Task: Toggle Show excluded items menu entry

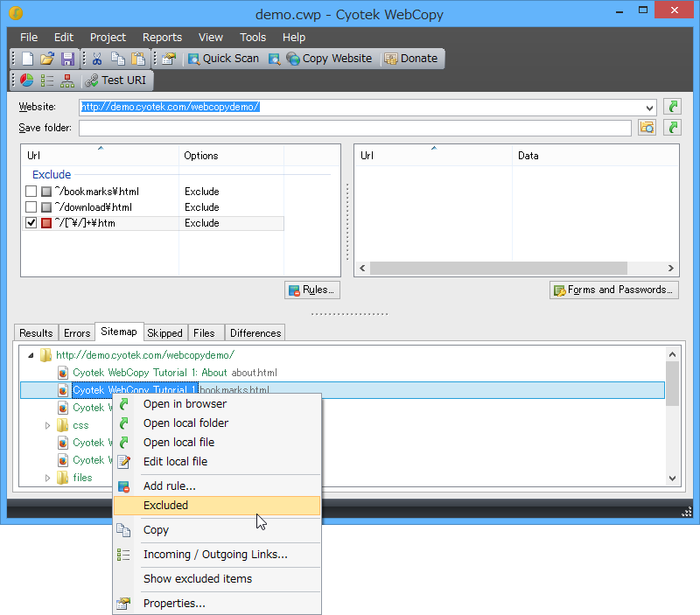Action: coord(217,579)
